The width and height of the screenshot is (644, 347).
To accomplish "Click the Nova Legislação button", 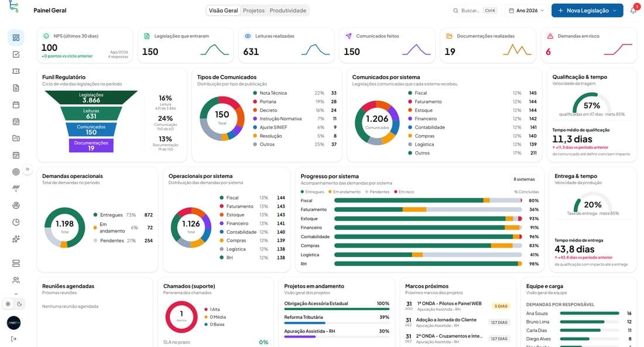I will click(x=587, y=11).
